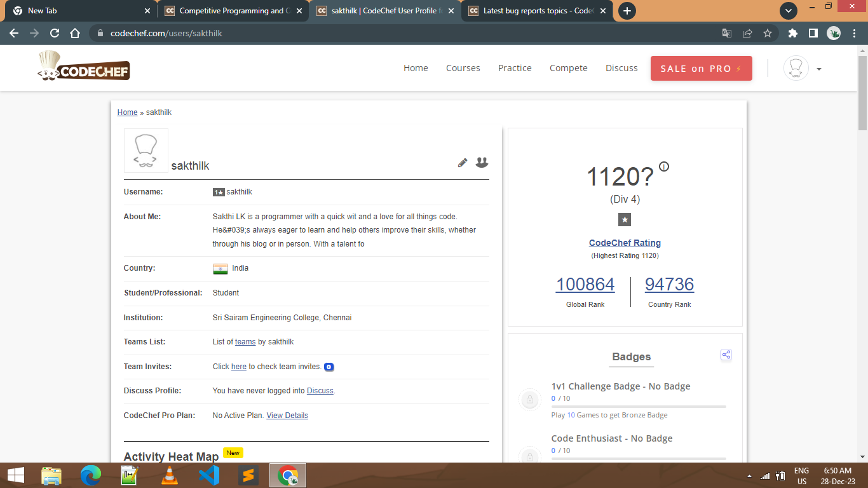Switch to Competitive Programming tab
Viewport: 868px width, 488px height.
pos(232,11)
